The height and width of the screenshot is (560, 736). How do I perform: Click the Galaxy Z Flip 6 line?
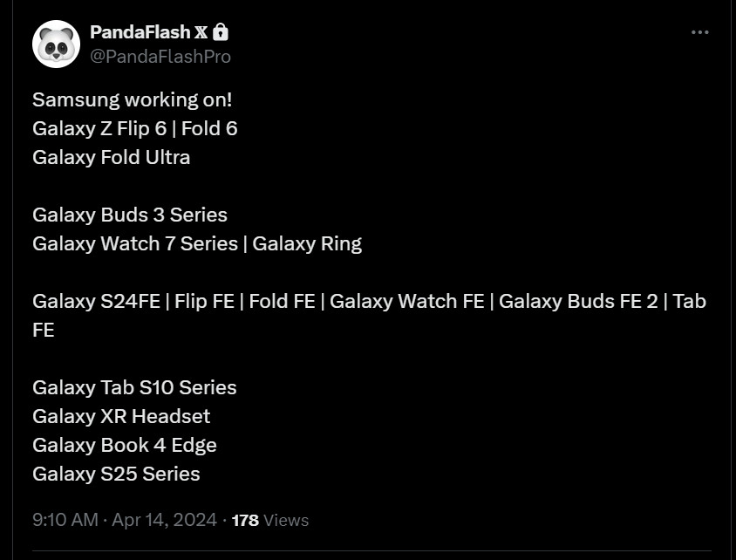[x=135, y=128]
